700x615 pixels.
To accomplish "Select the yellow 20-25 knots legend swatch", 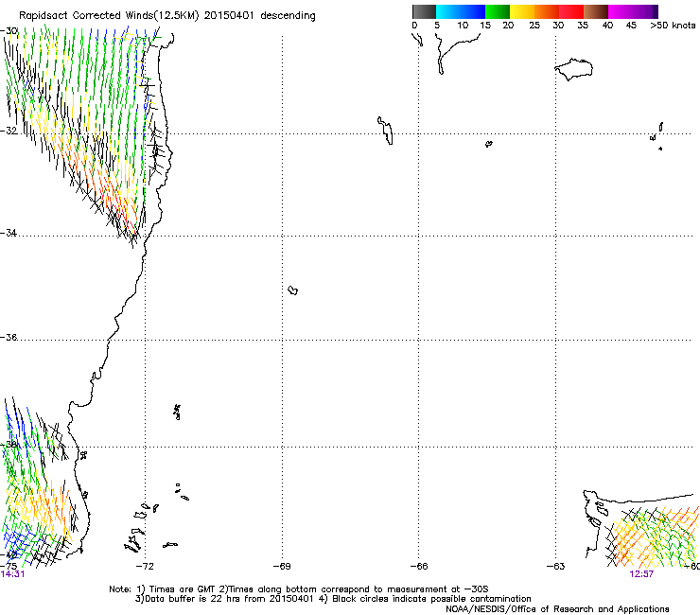I will (522, 11).
